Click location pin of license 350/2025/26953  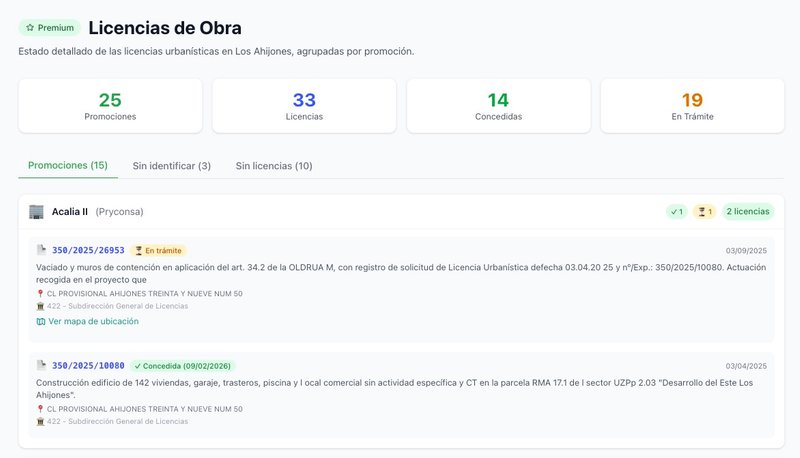click(x=40, y=294)
